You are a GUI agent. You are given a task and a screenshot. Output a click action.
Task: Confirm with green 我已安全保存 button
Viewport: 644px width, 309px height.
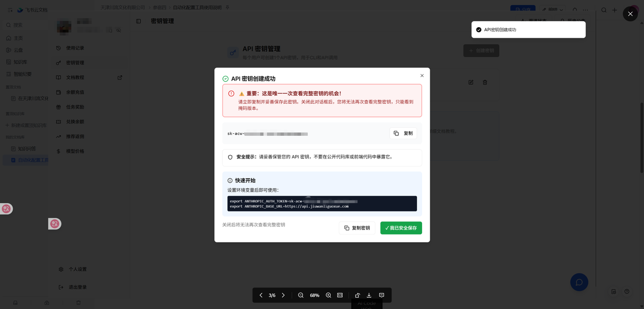pyautogui.click(x=401, y=228)
